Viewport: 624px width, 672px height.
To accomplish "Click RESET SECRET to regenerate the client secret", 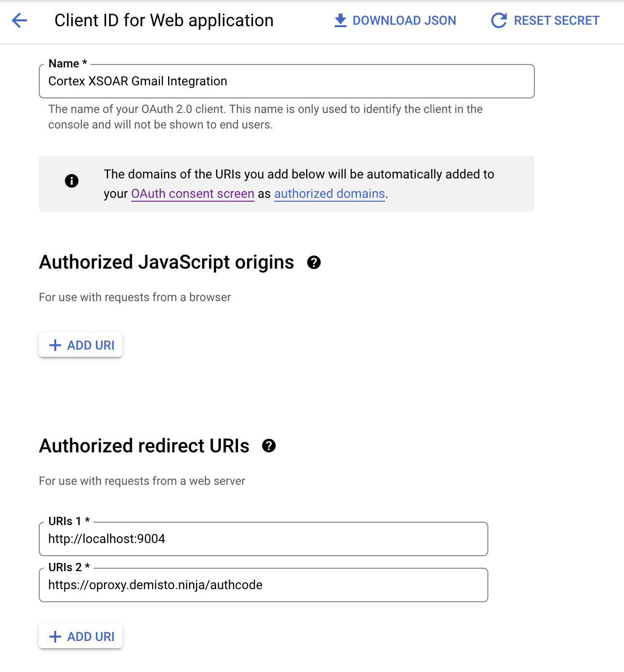I will (x=556, y=20).
